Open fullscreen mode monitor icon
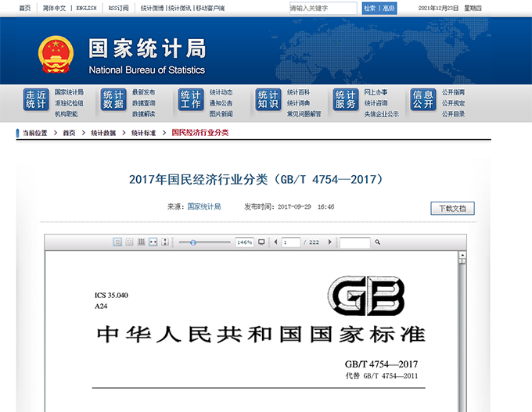This screenshot has width=532, height=412. tap(261, 242)
